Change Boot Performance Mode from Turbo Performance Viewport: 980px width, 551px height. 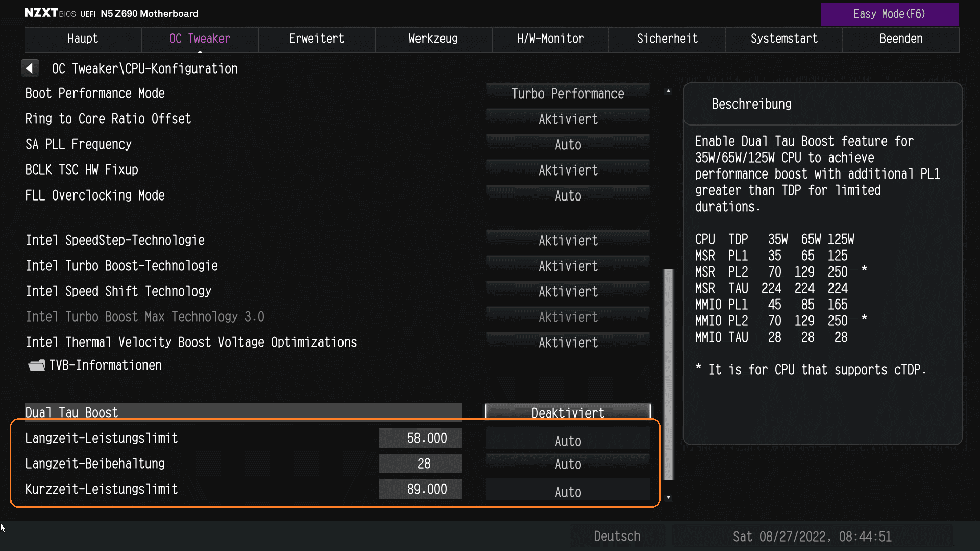(x=568, y=94)
